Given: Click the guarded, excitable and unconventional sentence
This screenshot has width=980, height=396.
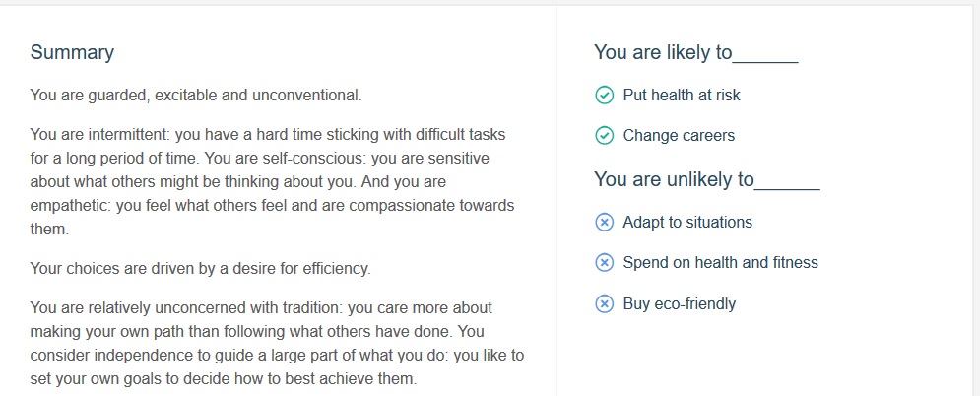Looking at the screenshot, I should point(196,96).
